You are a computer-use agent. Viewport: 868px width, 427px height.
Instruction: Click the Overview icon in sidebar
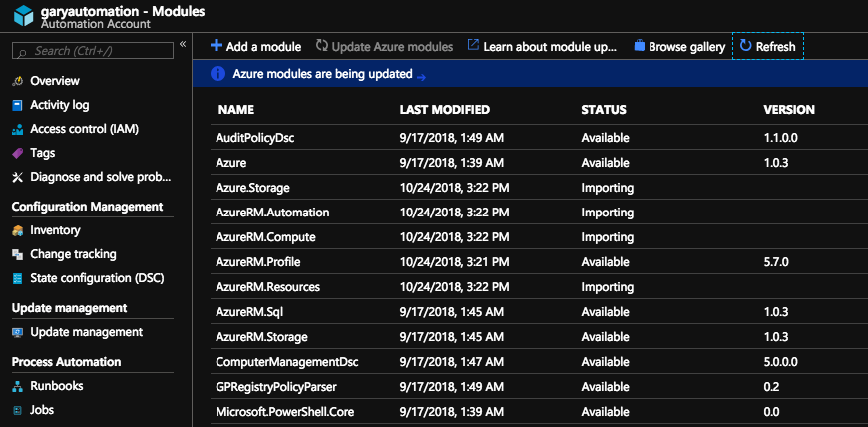pyautogui.click(x=18, y=81)
